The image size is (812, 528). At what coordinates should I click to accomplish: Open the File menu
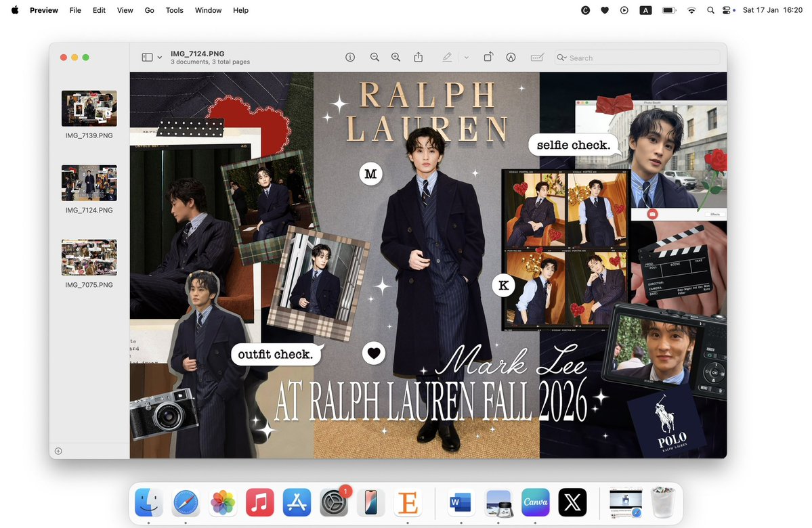75,10
